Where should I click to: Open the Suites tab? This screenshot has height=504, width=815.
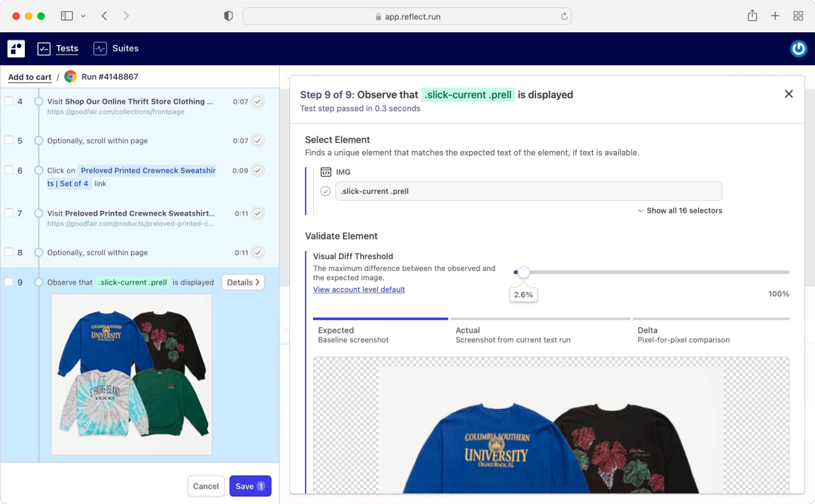tap(116, 49)
